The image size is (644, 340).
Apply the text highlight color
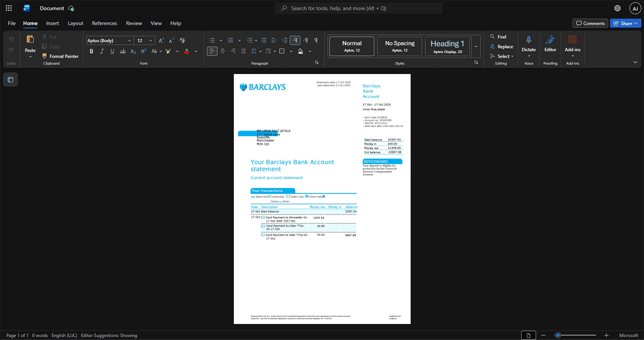coord(168,51)
